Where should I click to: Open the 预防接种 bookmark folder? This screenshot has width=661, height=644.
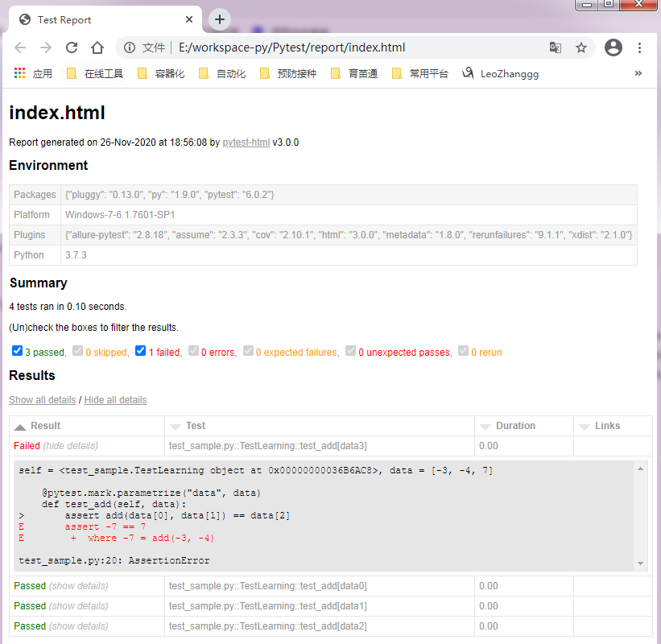288,74
